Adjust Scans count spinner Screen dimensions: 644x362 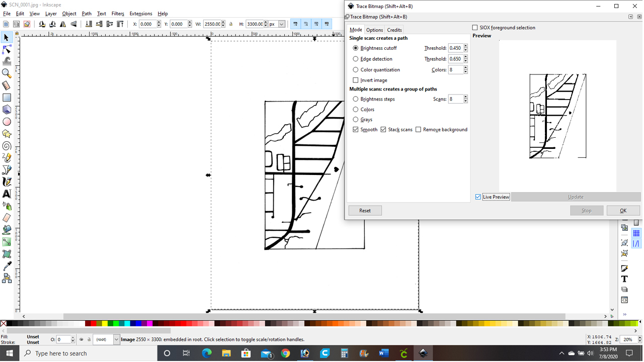point(466,99)
